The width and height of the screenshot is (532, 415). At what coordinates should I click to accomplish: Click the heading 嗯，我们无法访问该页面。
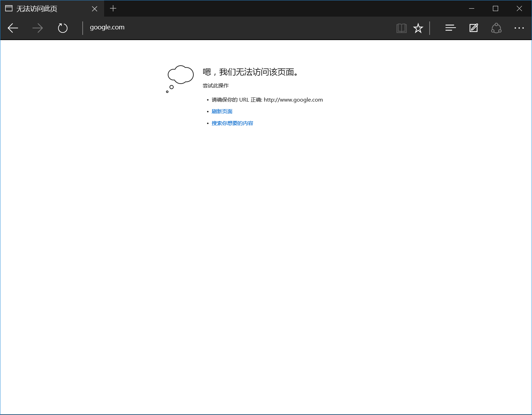pos(251,72)
